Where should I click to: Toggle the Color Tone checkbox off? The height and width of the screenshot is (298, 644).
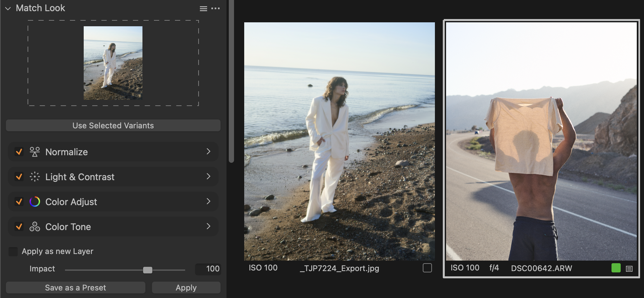pos(19,227)
